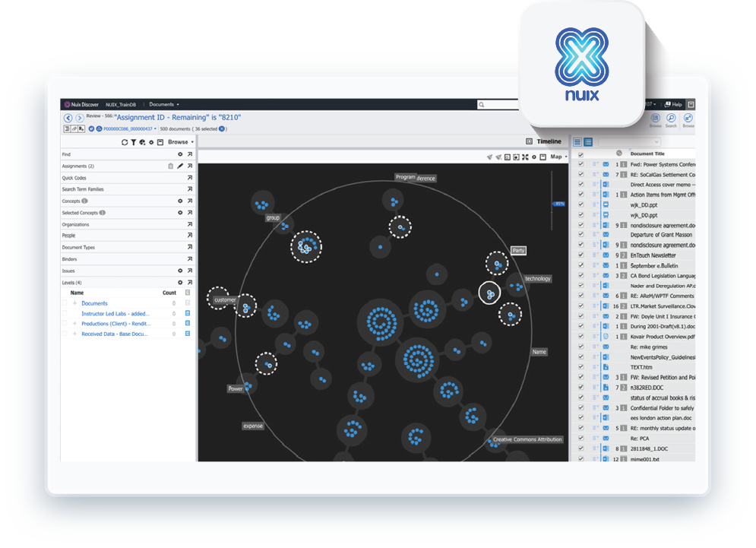Pop out the Quick Codes section
The image size is (756, 548).
click(x=190, y=178)
